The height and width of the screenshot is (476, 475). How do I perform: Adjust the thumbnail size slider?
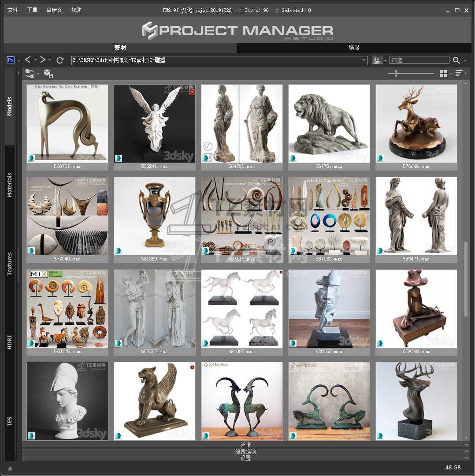pyautogui.click(x=396, y=74)
